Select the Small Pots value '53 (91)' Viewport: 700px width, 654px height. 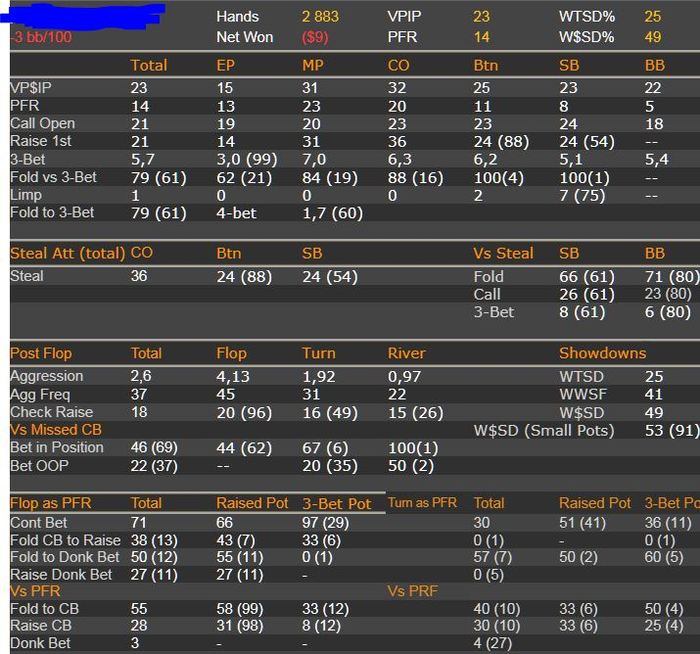(x=672, y=431)
